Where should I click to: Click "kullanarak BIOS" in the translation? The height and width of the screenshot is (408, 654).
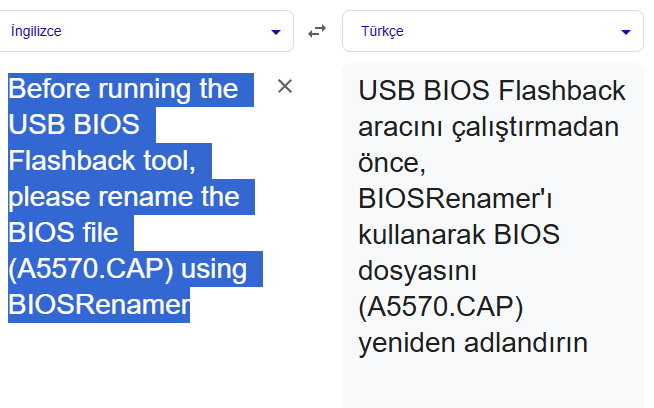pyautogui.click(x=457, y=235)
